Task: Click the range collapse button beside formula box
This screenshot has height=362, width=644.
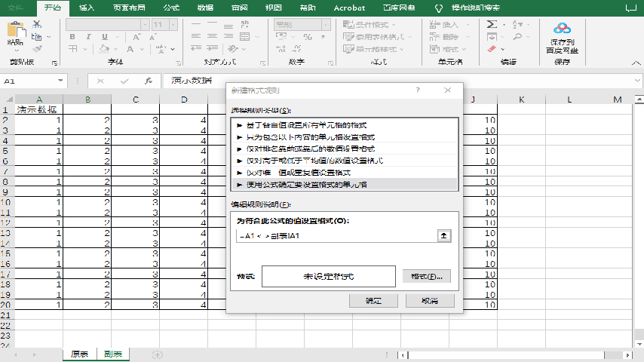Action: click(443, 235)
